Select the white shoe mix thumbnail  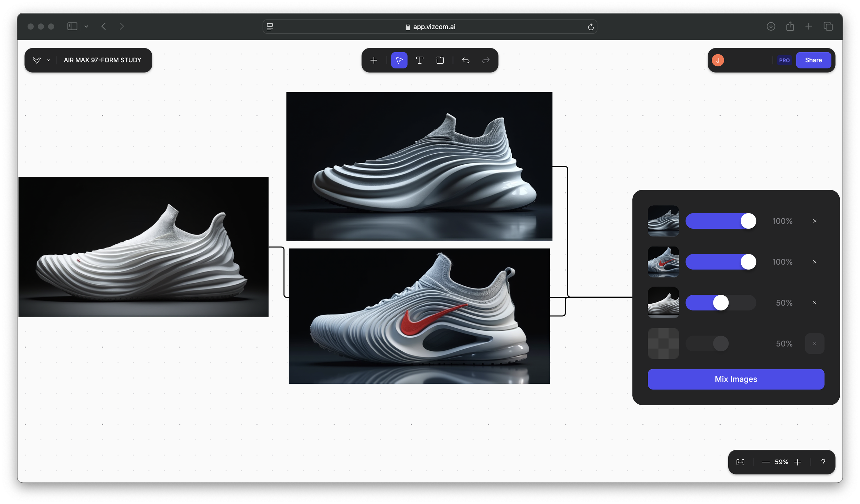point(663,303)
